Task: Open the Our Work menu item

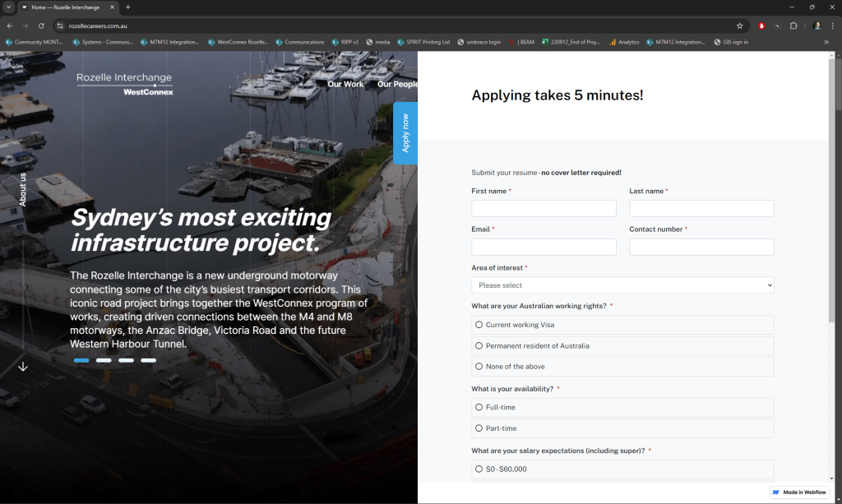Action: point(345,84)
